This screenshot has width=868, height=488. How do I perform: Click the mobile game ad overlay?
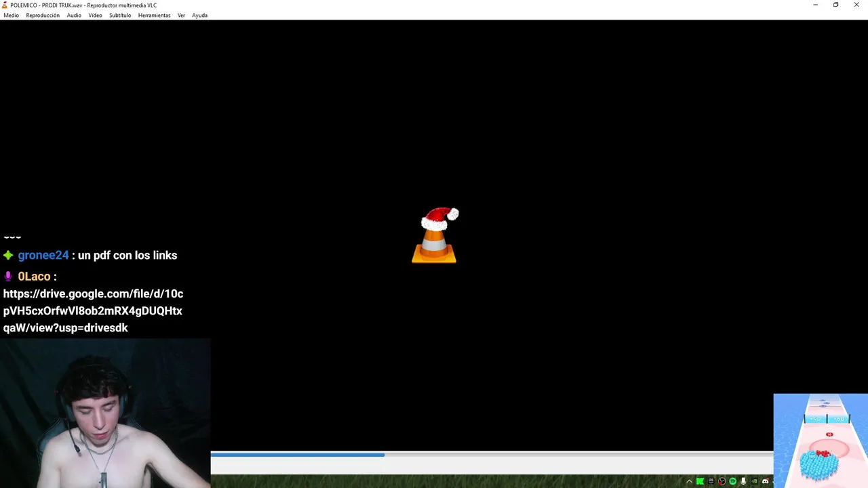(x=821, y=441)
